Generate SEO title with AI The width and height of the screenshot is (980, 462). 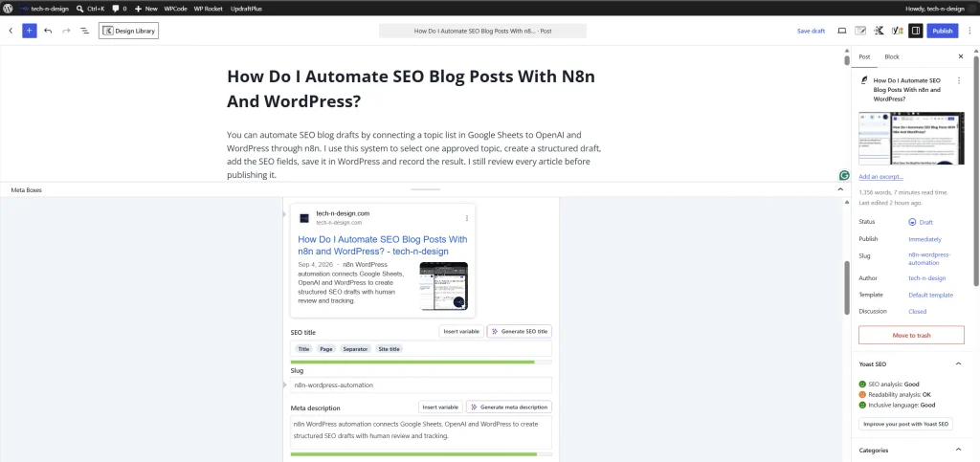(x=520, y=332)
